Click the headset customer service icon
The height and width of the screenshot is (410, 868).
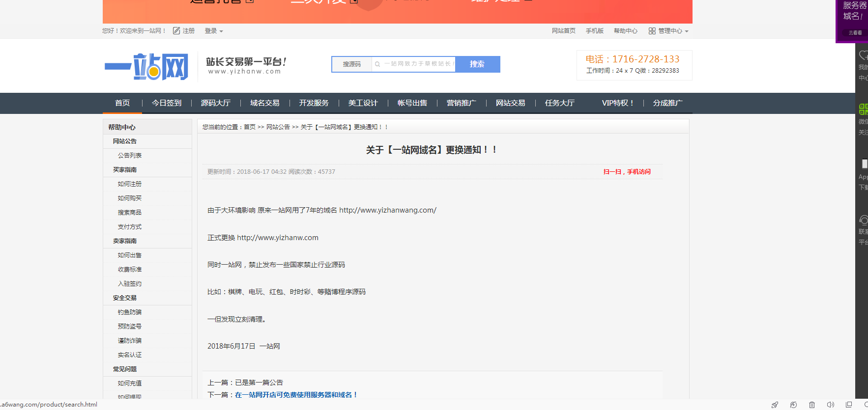(863, 220)
